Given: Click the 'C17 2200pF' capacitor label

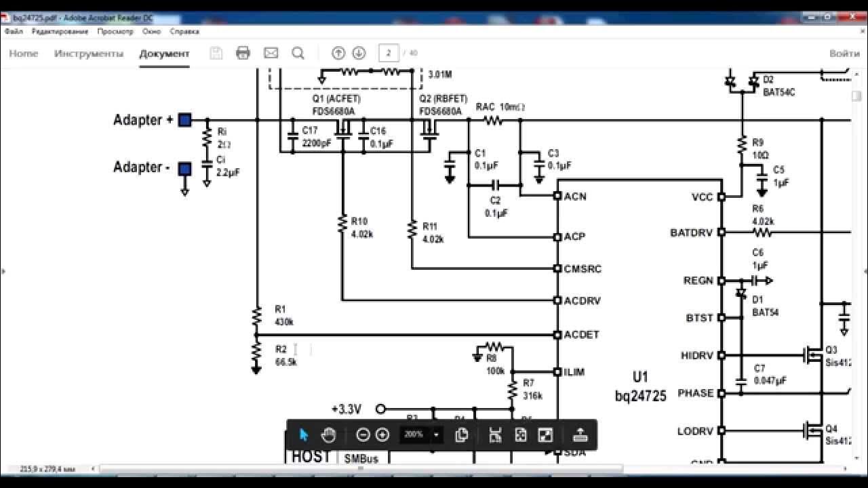Looking at the screenshot, I should [x=317, y=137].
